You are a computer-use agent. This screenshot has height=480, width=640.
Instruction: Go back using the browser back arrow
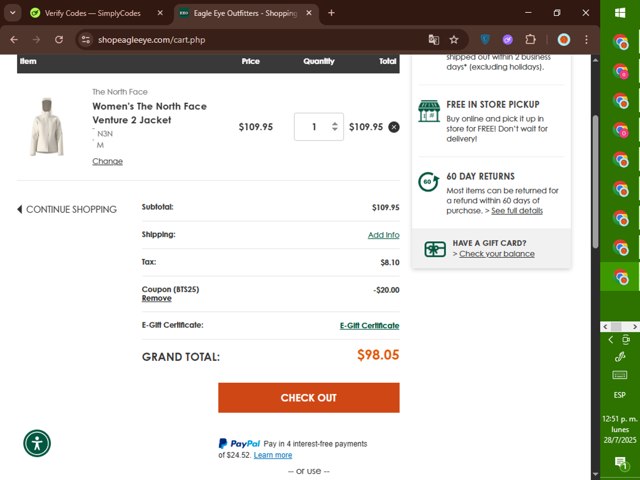point(14,40)
